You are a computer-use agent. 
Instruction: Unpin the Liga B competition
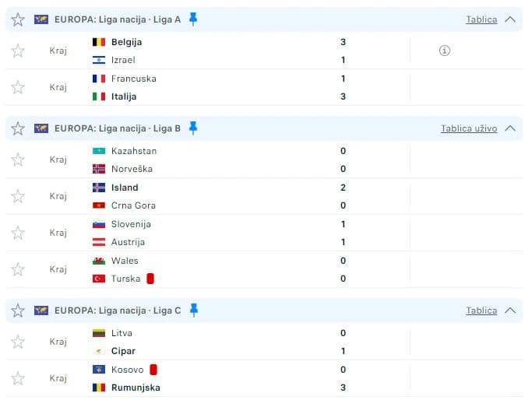193,128
